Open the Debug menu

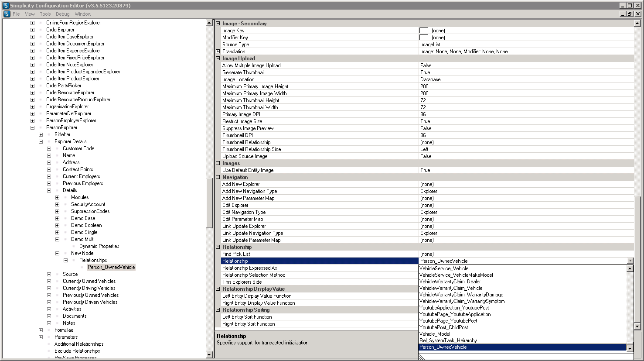(63, 14)
